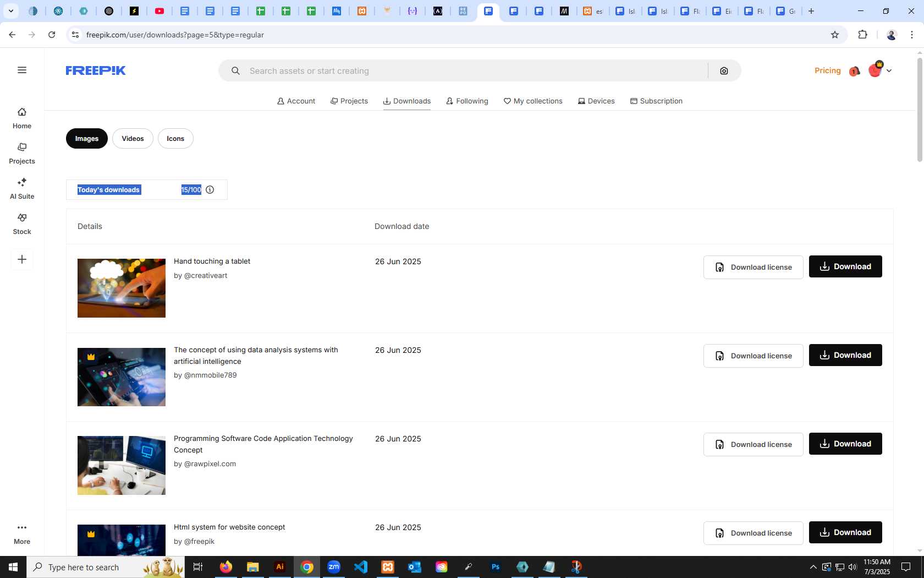Search by image with the camera icon
This screenshot has width=924, height=578.
pyautogui.click(x=724, y=70)
